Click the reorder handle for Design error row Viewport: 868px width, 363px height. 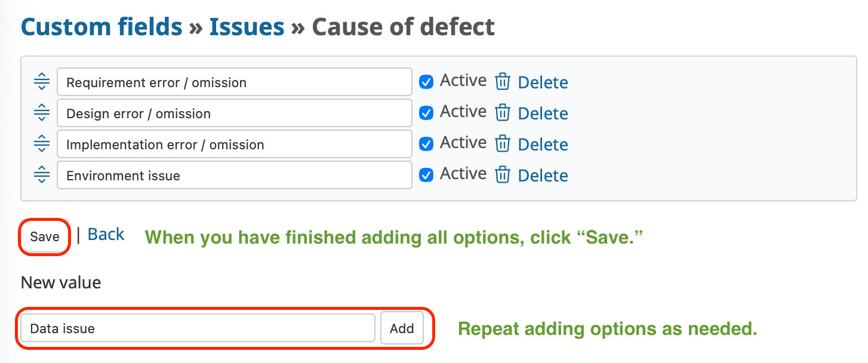pyautogui.click(x=41, y=113)
